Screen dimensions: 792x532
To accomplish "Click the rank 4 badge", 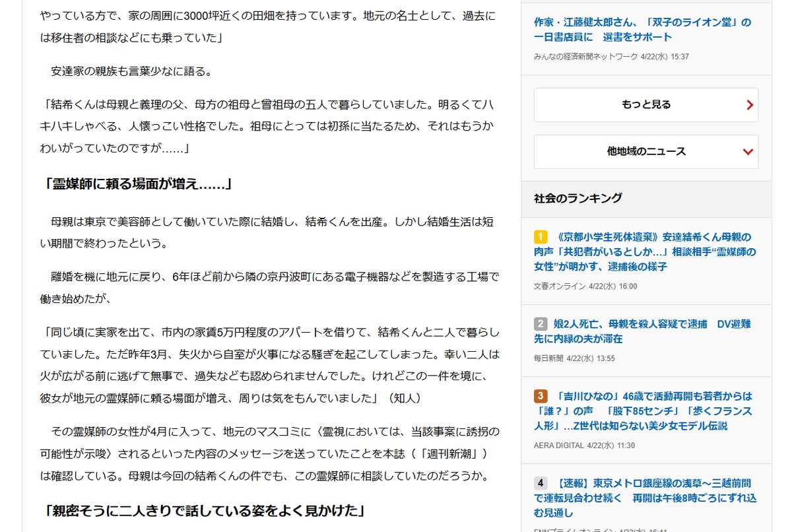I will point(541,482).
